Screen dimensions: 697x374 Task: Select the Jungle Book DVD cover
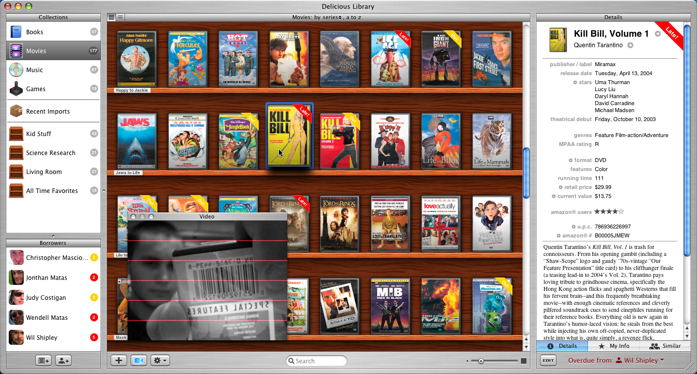[x=238, y=141]
